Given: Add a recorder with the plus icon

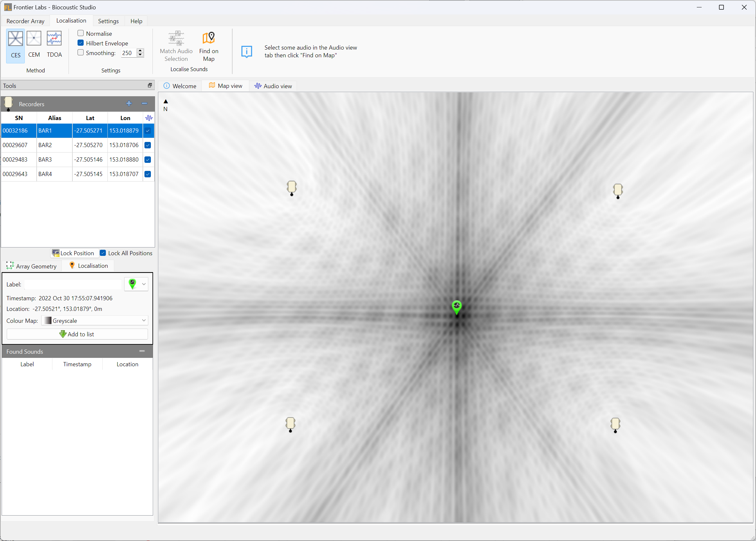Looking at the screenshot, I should [x=129, y=104].
